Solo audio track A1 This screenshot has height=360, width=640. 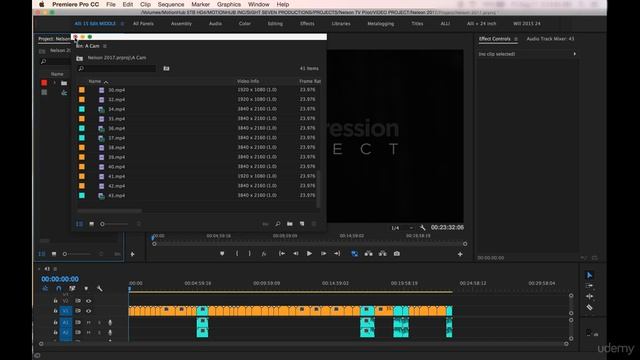(x=99, y=322)
